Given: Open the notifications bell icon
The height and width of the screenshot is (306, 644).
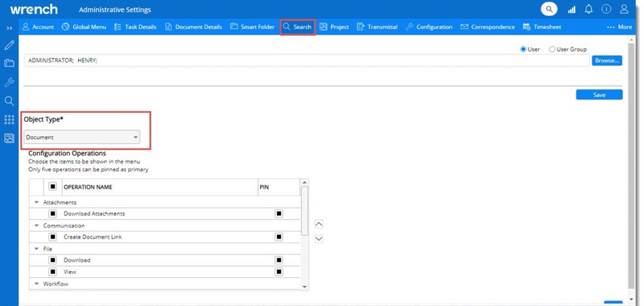Looking at the screenshot, I should click(589, 10).
